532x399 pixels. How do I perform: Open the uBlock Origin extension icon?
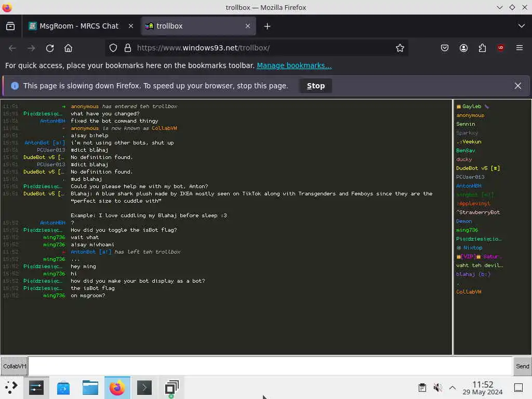pyautogui.click(x=501, y=48)
